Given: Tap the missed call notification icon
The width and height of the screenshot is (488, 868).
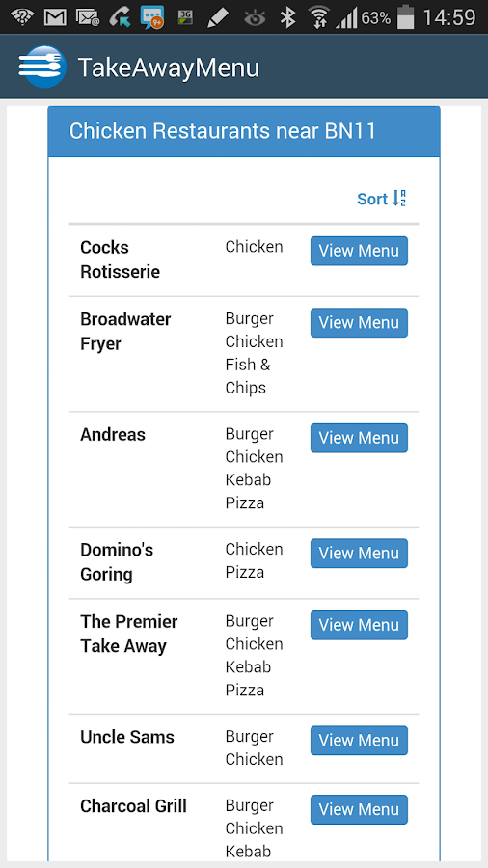Looking at the screenshot, I should tap(120, 17).
